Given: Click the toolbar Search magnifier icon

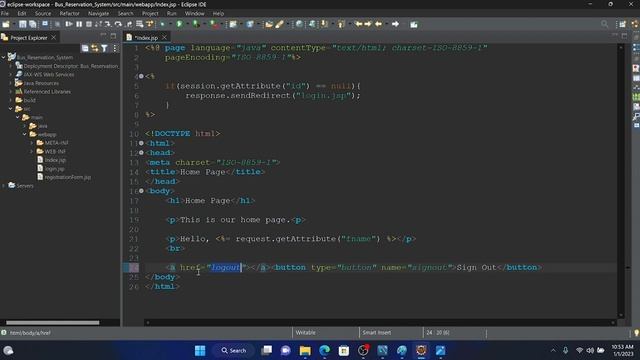Looking at the screenshot, I should click(x=604, y=24).
